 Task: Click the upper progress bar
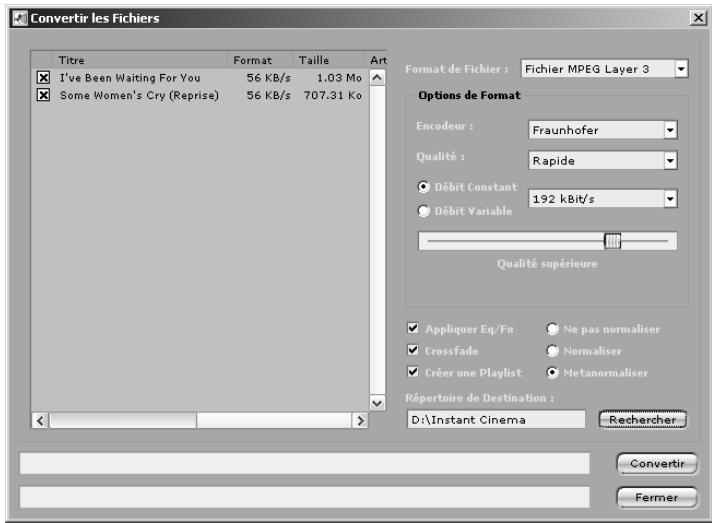[305, 464]
